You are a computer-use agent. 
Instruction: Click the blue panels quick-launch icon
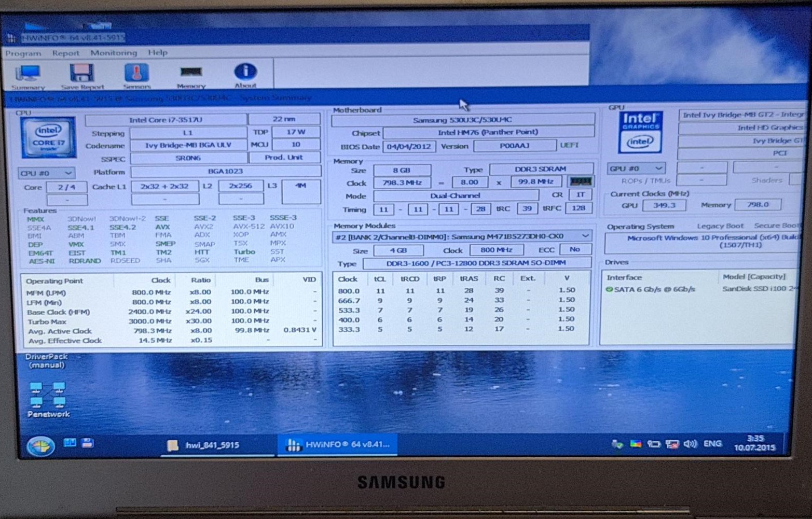[70, 443]
